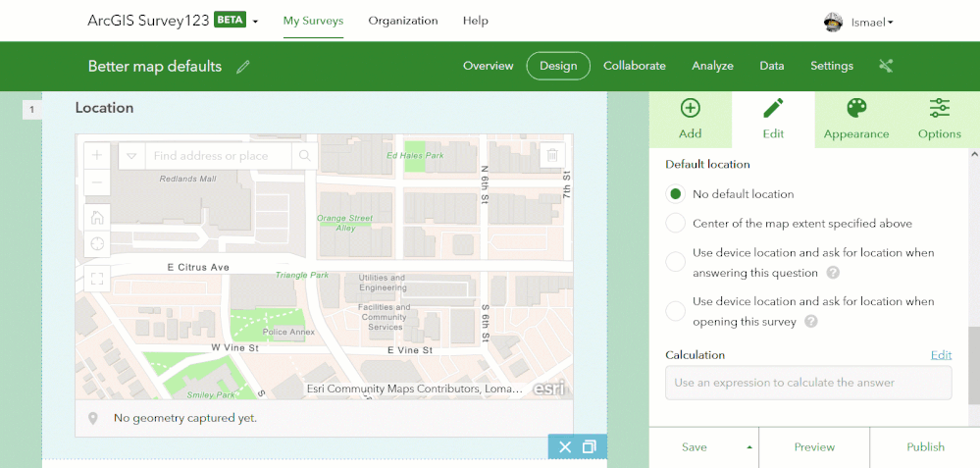Zoom out on the map with minus
Viewport: 980px width, 468px height.
coord(97,182)
